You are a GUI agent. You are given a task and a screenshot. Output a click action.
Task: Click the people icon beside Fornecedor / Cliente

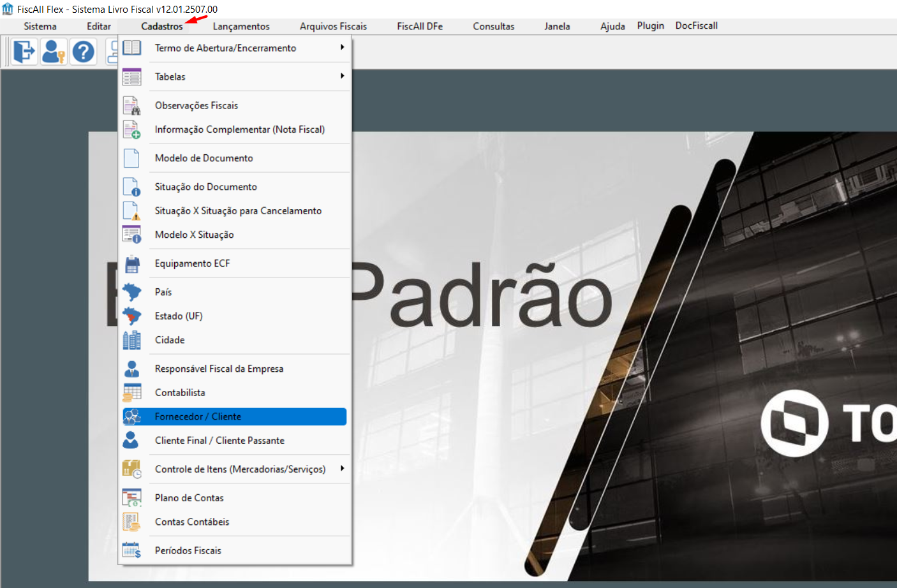(x=132, y=416)
